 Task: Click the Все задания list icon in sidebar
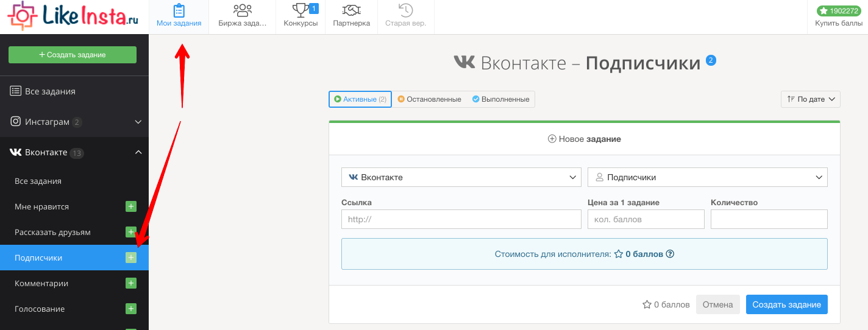(16, 91)
